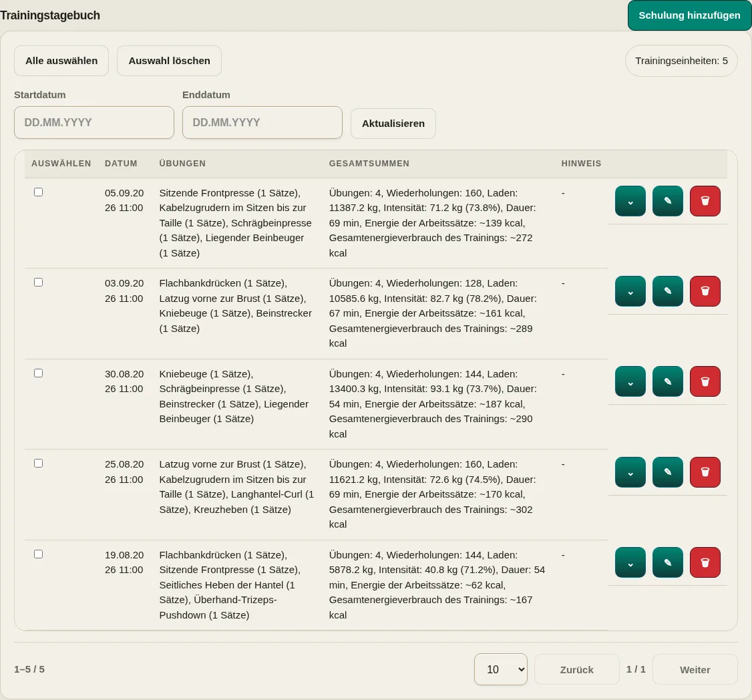This screenshot has width=752, height=700.
Task: Edit the 05.09.2026 training entry
Action: coord(668,201)
